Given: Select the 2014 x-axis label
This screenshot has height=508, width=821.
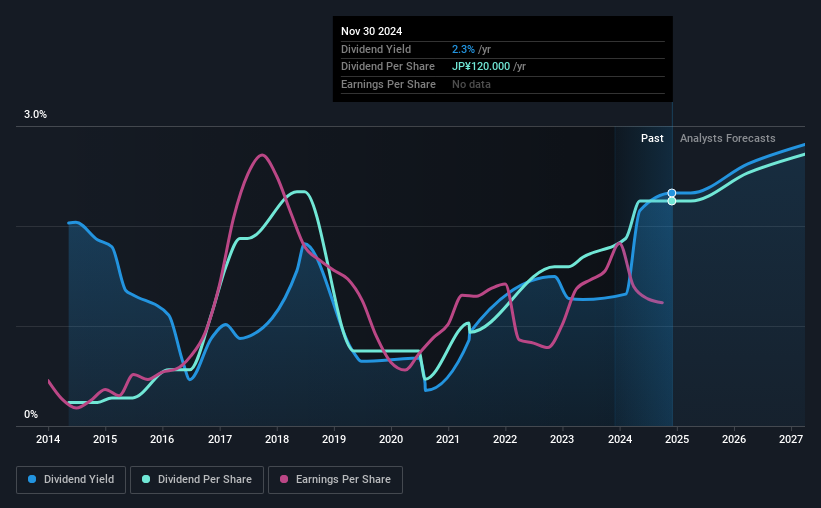Looking at the screenshot, I should click(x=48, y=439).
